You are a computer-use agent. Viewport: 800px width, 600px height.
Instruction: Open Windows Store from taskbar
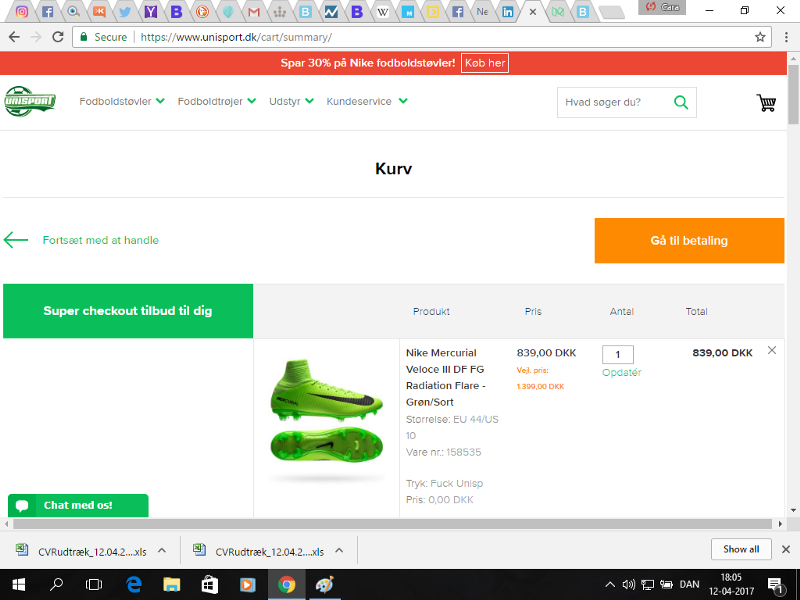point(209,585)
